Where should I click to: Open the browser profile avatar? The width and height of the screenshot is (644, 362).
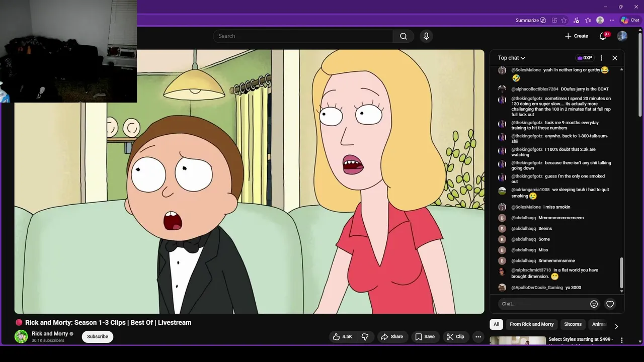click(600, 20)
